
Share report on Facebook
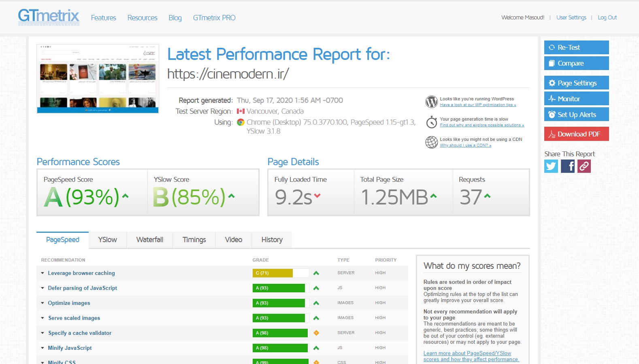pos(568,166)
